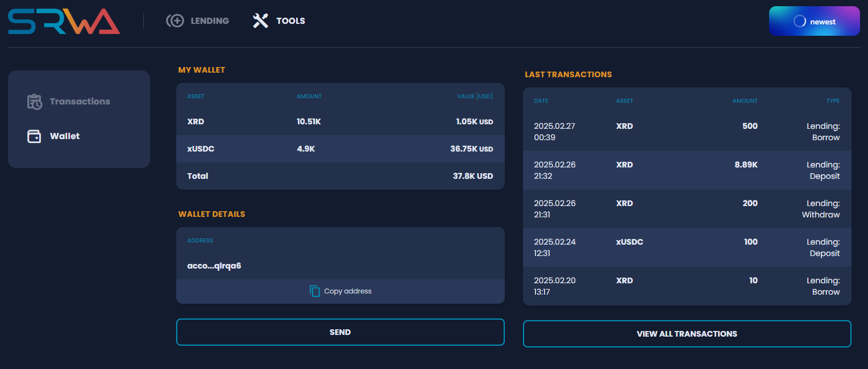This screenshot has height=369, width=868.
Task: Click the Wallet icon in sidebar
Action: click(35, 136)
